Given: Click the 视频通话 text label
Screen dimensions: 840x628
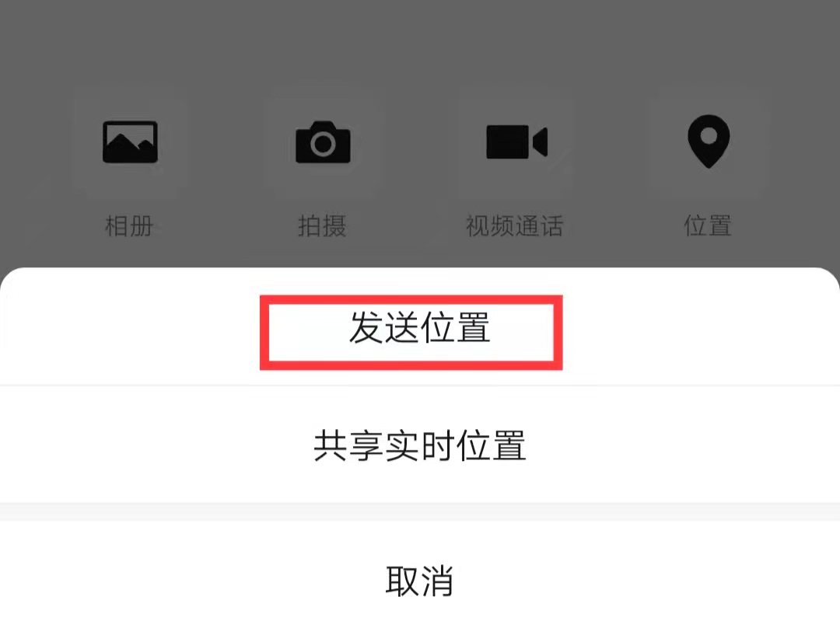Looking at the screenshot, I should click(x=515, y=226).
